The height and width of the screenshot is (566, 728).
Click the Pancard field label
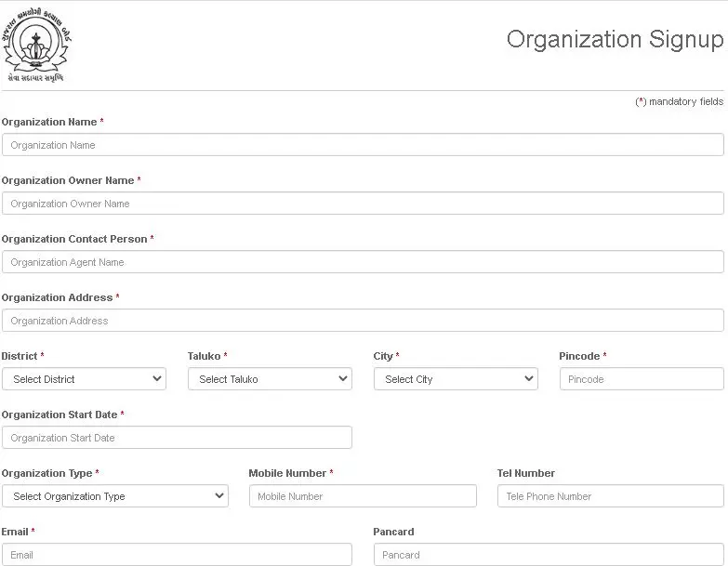point(393,532)
